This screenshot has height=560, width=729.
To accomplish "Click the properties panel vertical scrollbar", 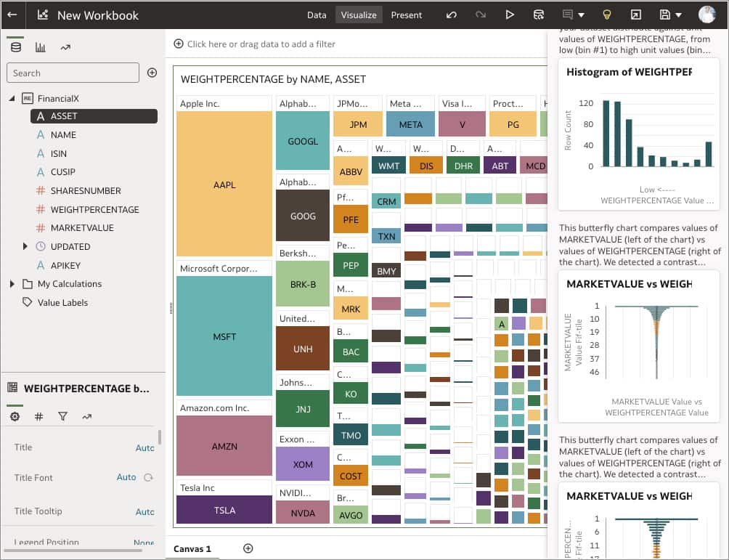I will (x=160, y=437).
